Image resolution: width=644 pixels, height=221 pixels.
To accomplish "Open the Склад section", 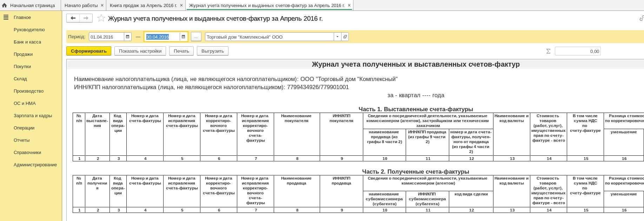I will (x=20, y=79).
